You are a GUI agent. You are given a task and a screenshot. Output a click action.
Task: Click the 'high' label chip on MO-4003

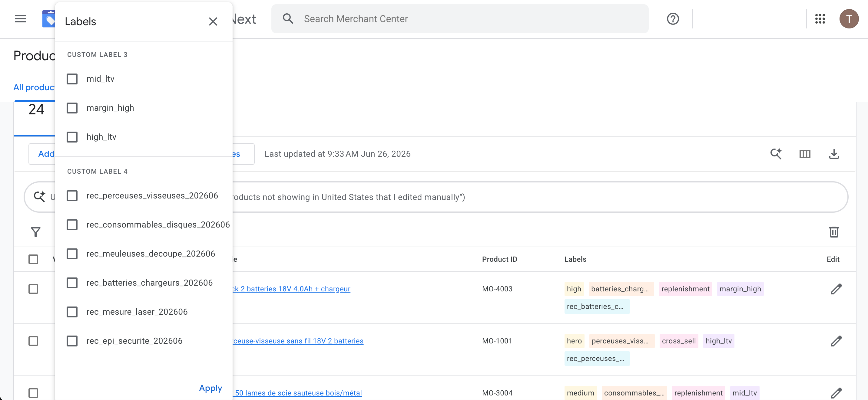click(x=574, y=289)
